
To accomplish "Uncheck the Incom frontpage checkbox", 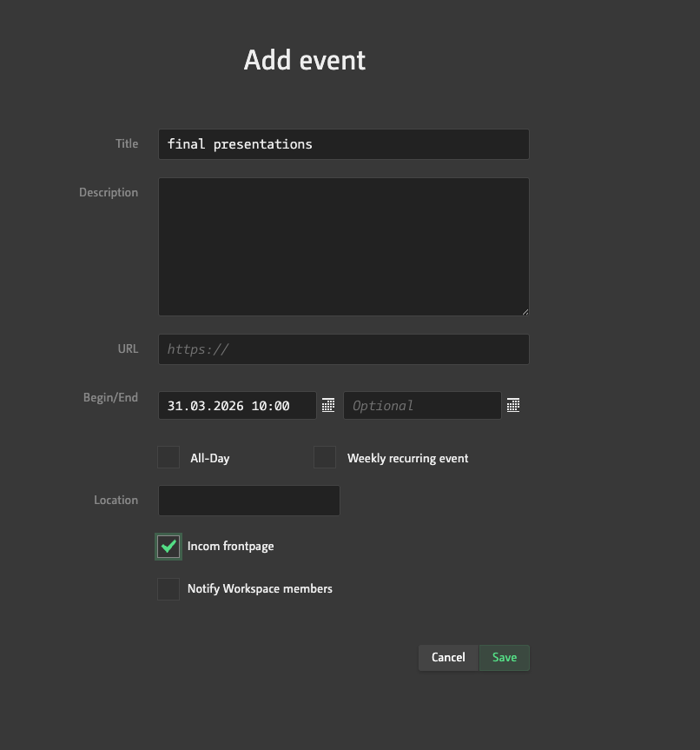I will (x=168, y=547).
